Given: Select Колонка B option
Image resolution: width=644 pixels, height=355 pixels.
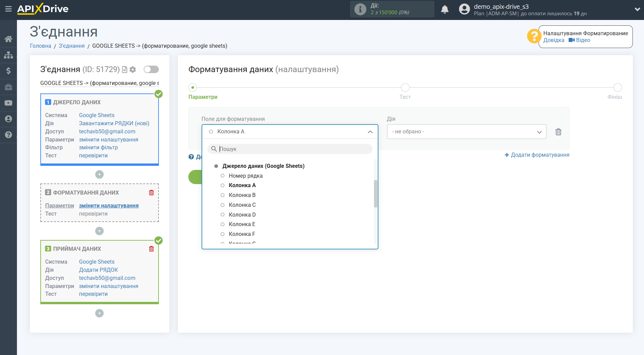Looking at the screenshot, I should pyautogui.click(x=242, y=195).
